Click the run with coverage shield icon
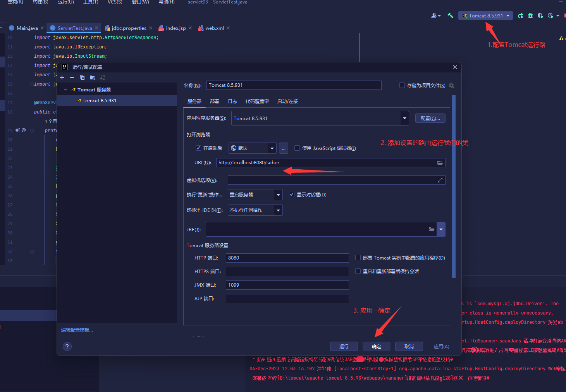Screen dimensions: 566x392 pyautogui.click(x=540, y=15)
